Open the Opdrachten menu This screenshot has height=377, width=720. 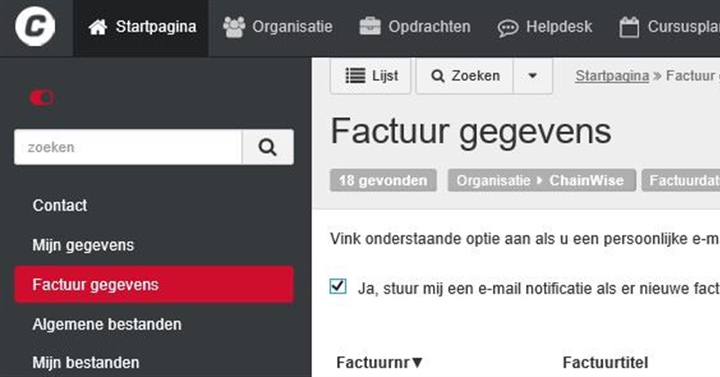click(415, 27)
